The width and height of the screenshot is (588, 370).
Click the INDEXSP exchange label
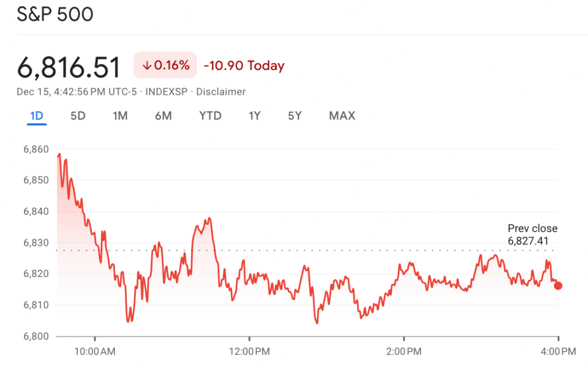167,92
